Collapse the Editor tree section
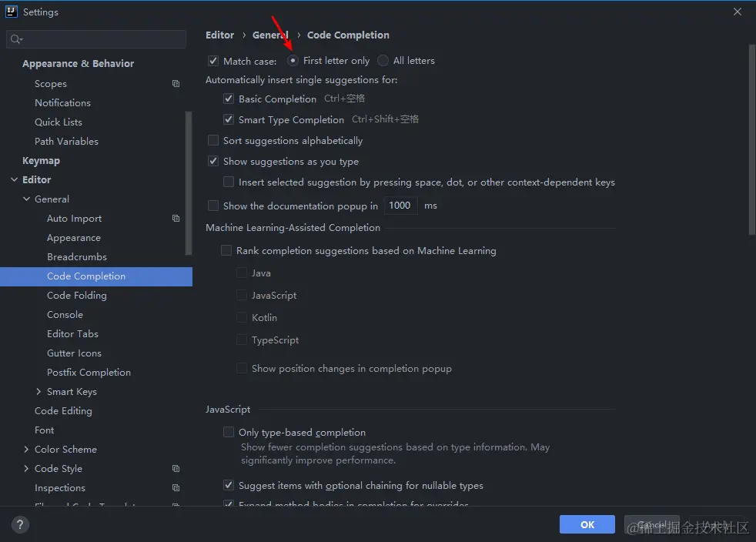The height and width of the screenshot is (542, 756). pyautogui.click(x=14, y=179)
